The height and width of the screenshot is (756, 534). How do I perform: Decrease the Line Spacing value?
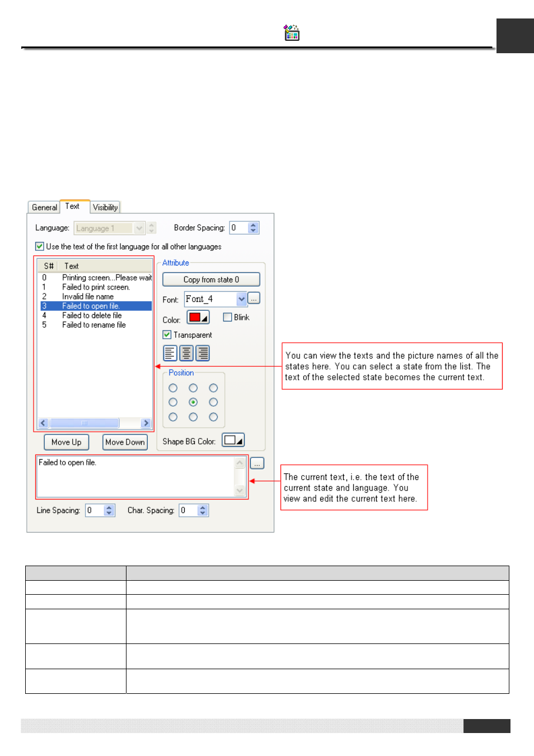coord(109,514)
